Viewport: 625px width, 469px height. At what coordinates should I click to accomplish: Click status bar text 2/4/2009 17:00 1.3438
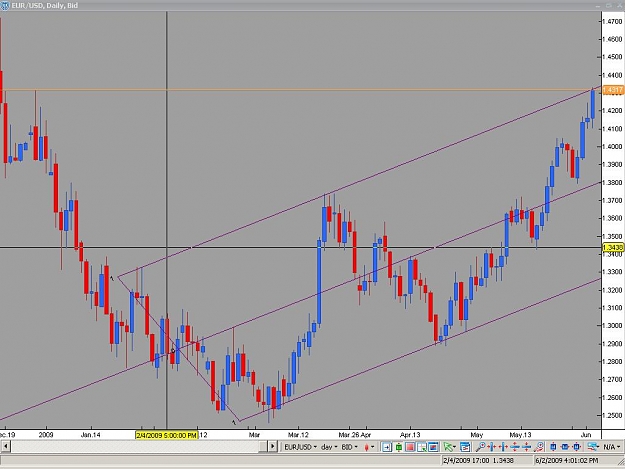478,461
